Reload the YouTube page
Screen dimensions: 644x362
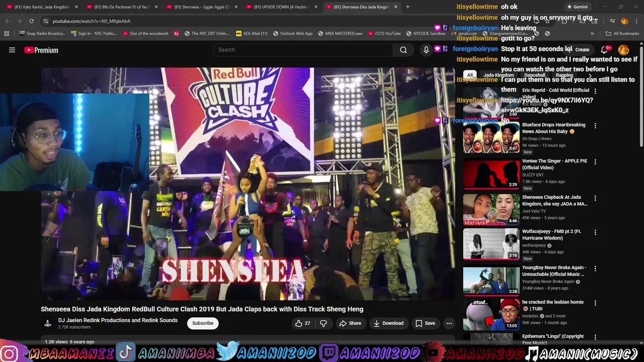pyautogui.click(x=31, y=21)
